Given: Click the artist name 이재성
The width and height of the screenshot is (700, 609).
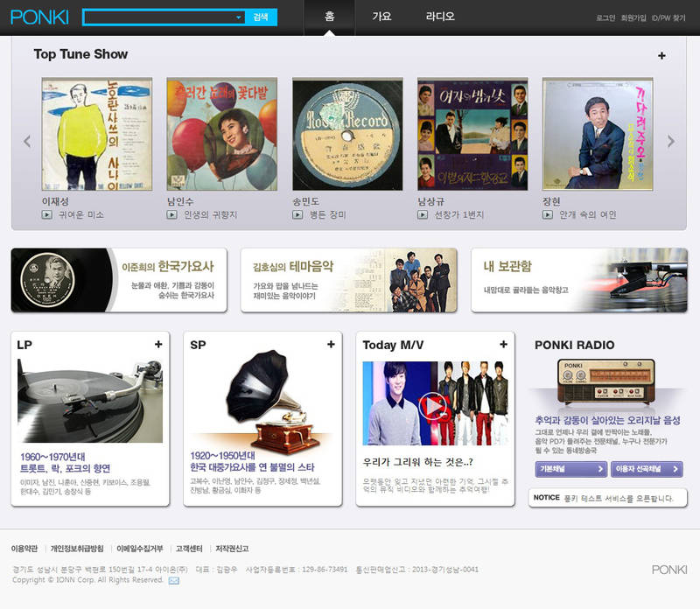Looking at the screenshot, I should [55, 201].
